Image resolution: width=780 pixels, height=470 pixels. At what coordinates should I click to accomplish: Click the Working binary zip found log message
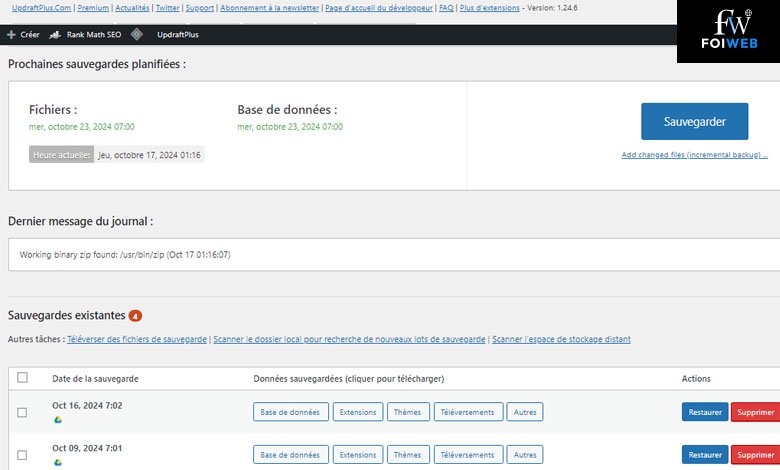[x=125, y=255]
